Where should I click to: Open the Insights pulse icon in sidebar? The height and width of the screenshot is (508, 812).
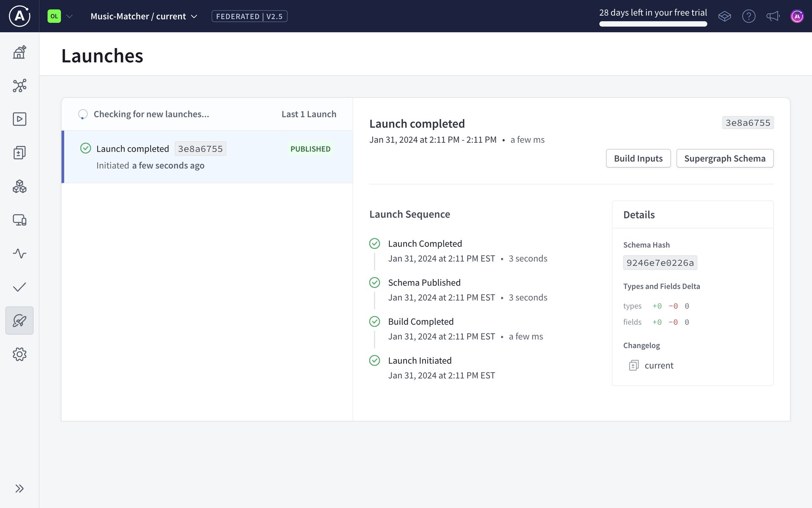pos(19,254)
